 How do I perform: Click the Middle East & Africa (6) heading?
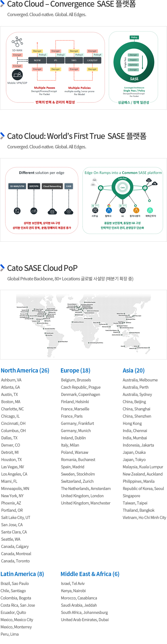(x=90, y=574)
